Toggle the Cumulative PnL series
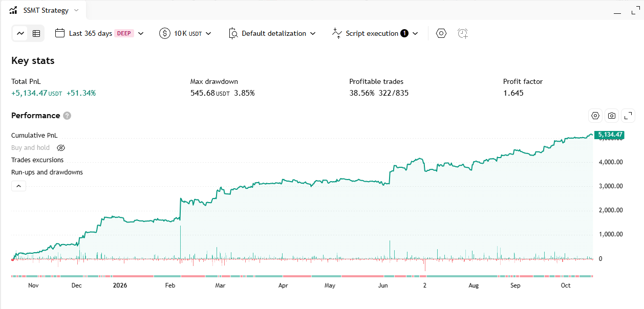This screenshot has height=309, width=644. coord(34,135)
